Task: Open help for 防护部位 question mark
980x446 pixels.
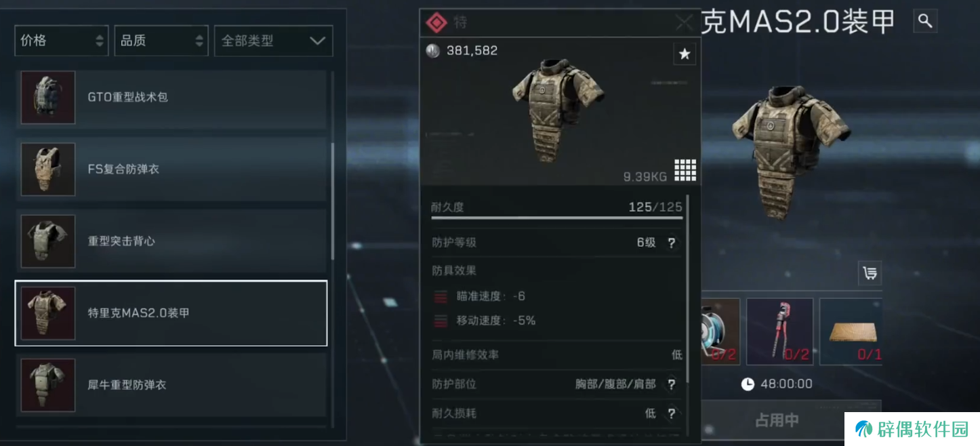Action: click(672, 384)
